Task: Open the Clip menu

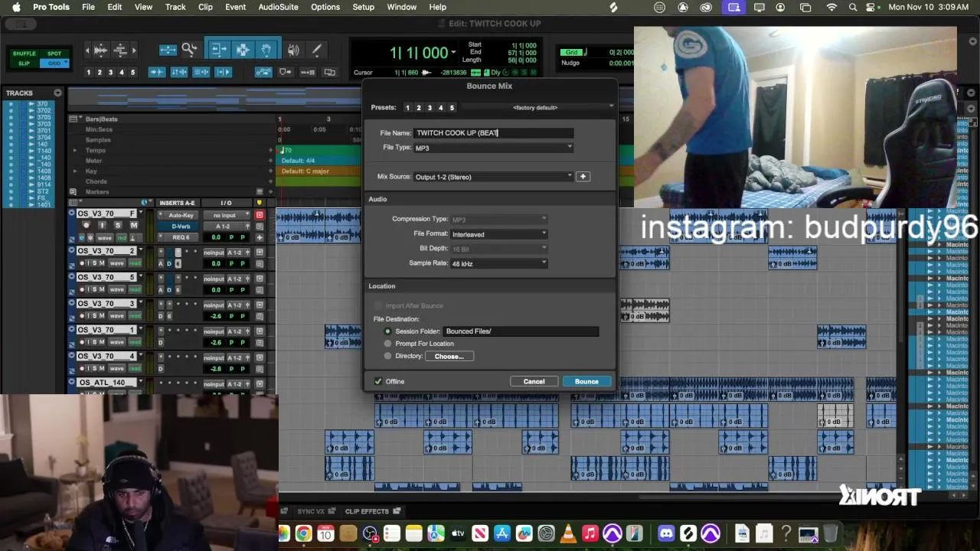Action: 205,7
